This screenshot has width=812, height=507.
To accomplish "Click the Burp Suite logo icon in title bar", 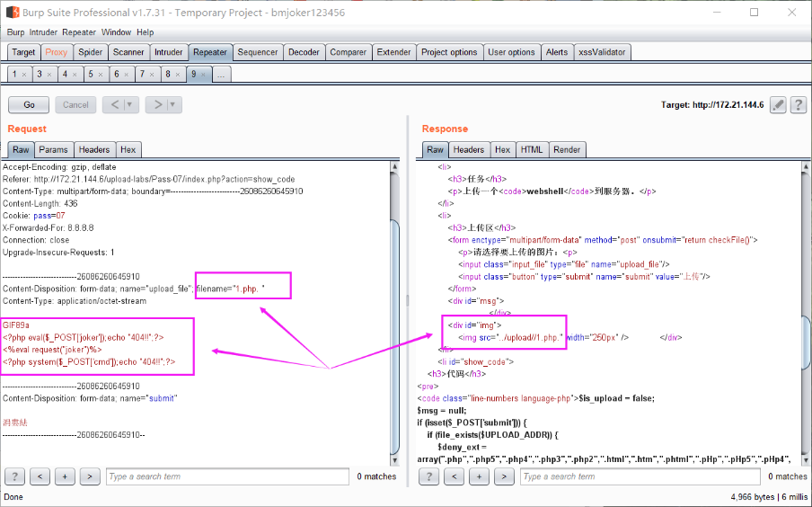I will point(13,12).
